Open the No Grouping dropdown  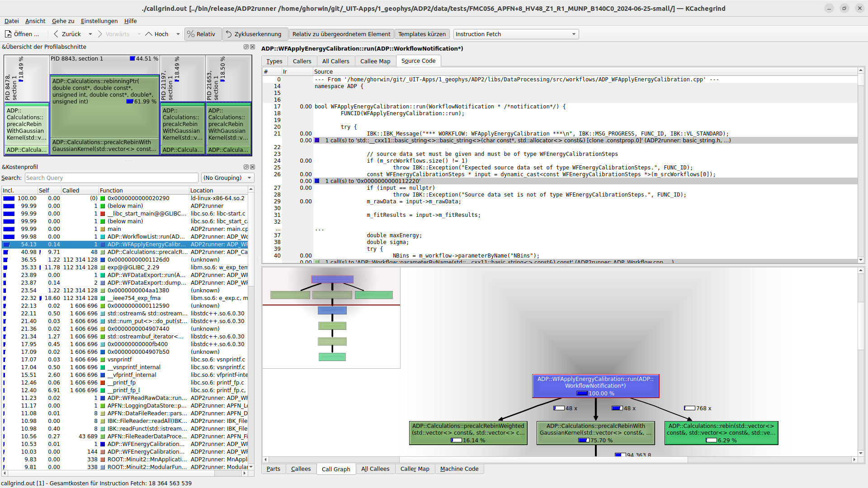(x=227, y=178)
